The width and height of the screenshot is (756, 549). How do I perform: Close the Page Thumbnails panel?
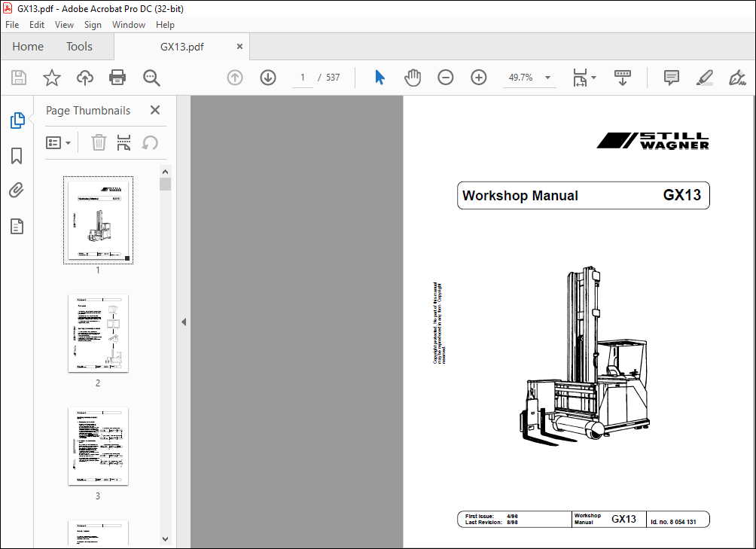(x=155, y=111)
